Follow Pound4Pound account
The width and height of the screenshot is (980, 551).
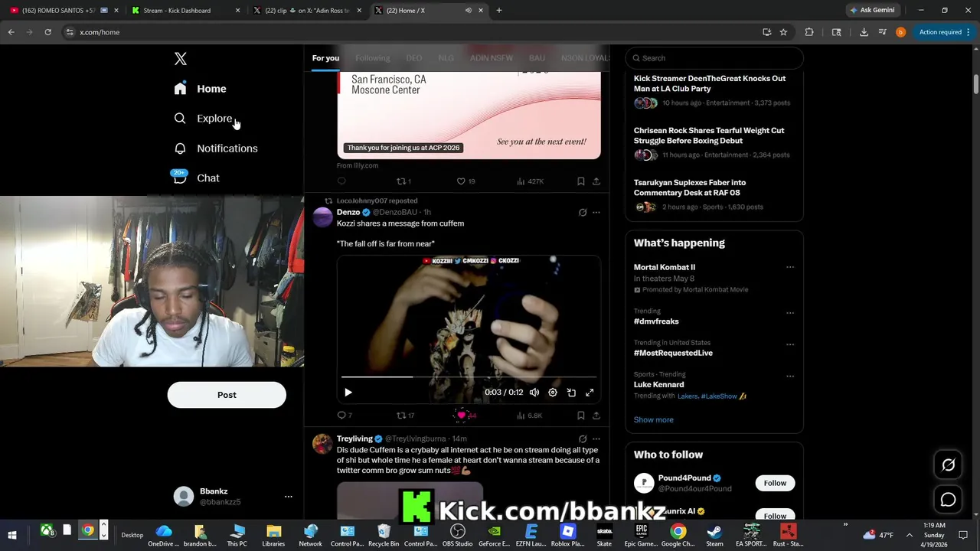click(775, 483)
